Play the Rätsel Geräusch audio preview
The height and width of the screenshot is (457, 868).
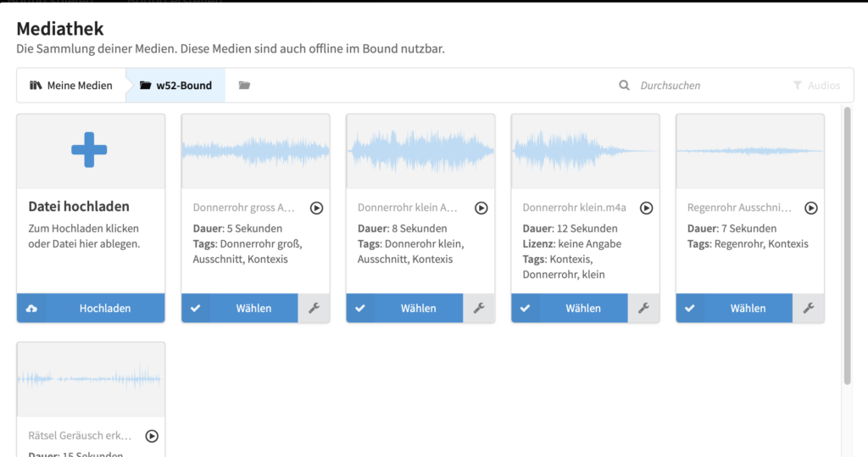click(152, 436)
